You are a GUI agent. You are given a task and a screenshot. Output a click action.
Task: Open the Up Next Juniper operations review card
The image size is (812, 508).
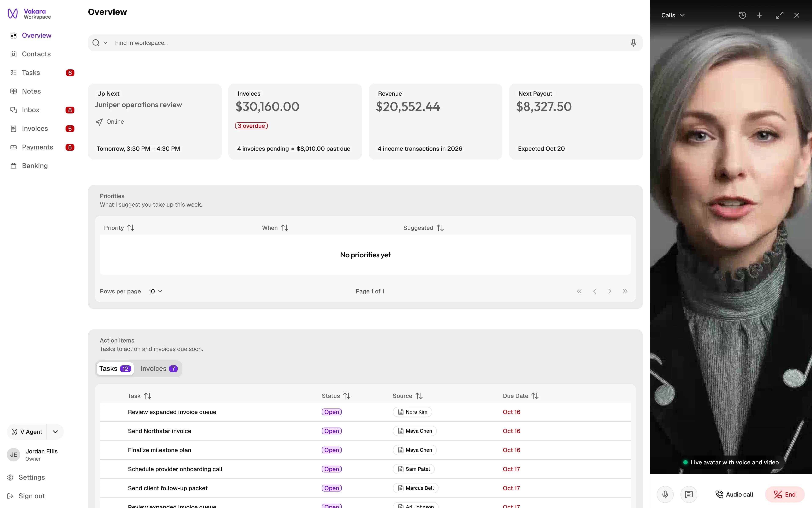(x=155, y=121)
